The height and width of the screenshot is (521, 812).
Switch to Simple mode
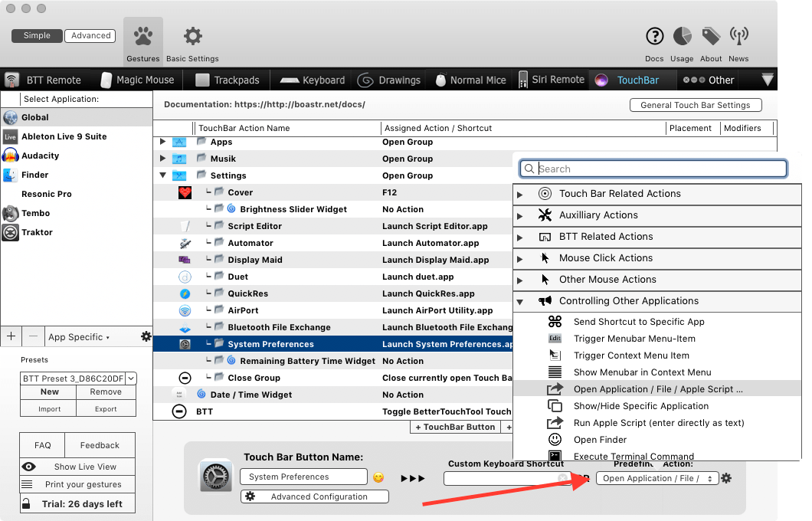(37, 35)
